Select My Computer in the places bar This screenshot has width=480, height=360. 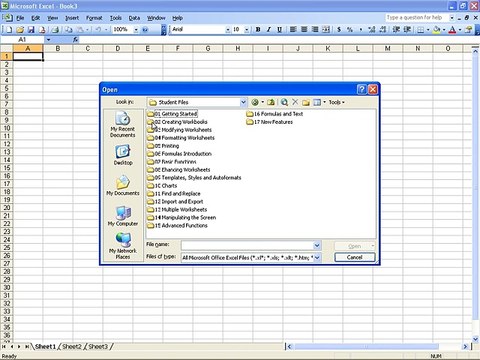[123, 216]
